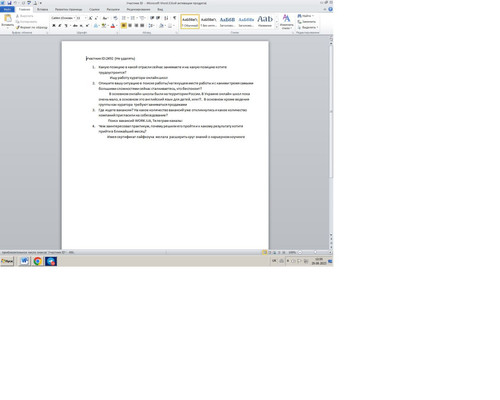Adjust the zoom slider in status bar
The width and height of the screenshot is (500, 400).
coord(315,252)
